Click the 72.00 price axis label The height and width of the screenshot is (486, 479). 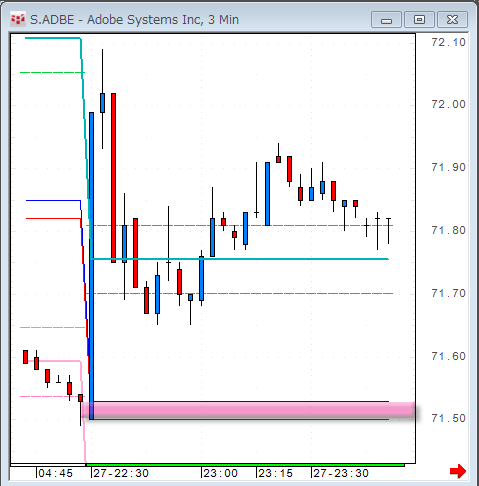[x=448, y=104]
